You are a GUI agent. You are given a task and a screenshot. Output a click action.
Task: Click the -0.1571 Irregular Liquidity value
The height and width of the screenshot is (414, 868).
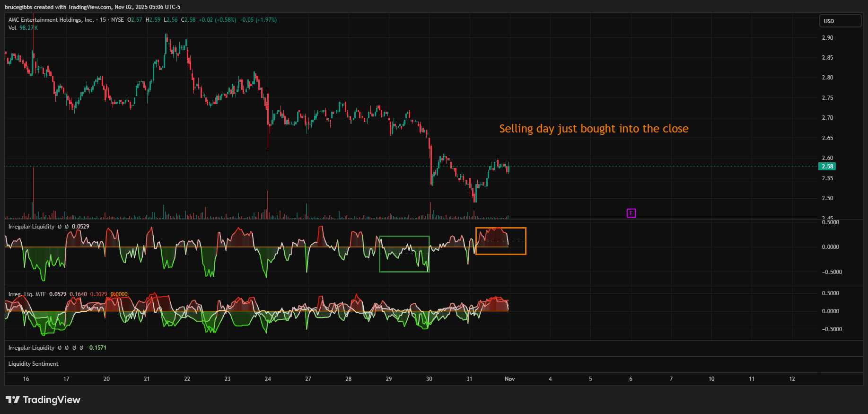pos(96,348)
